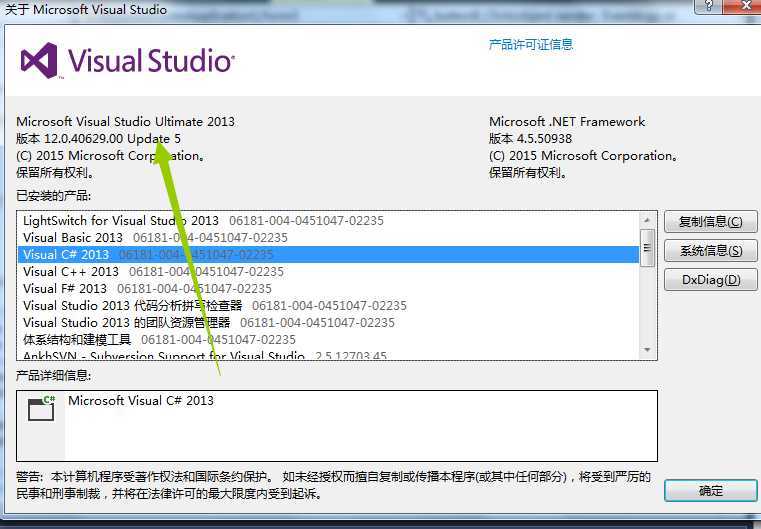Click the help question mark title button
The image size is (761, 529).
(709, 6)
